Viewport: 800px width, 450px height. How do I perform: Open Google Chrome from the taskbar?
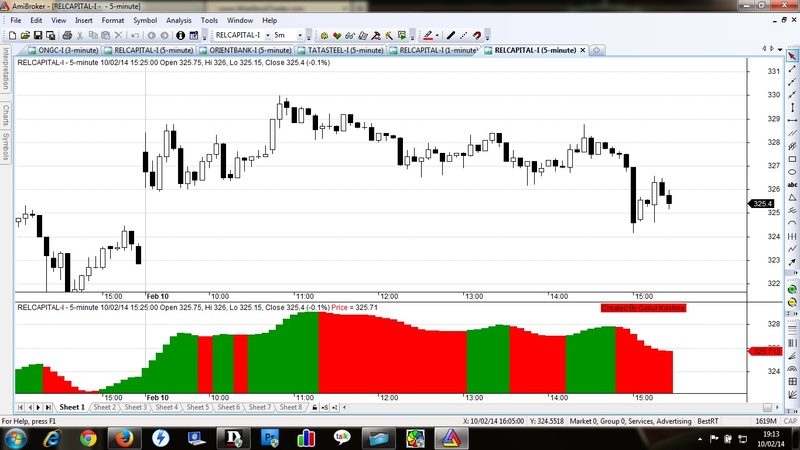tap(88, 438)
